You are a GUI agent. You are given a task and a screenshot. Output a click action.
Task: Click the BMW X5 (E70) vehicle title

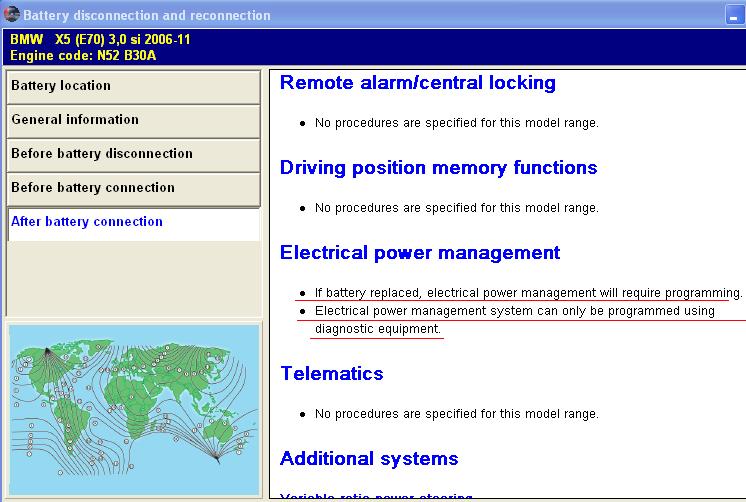click(100, 39)
